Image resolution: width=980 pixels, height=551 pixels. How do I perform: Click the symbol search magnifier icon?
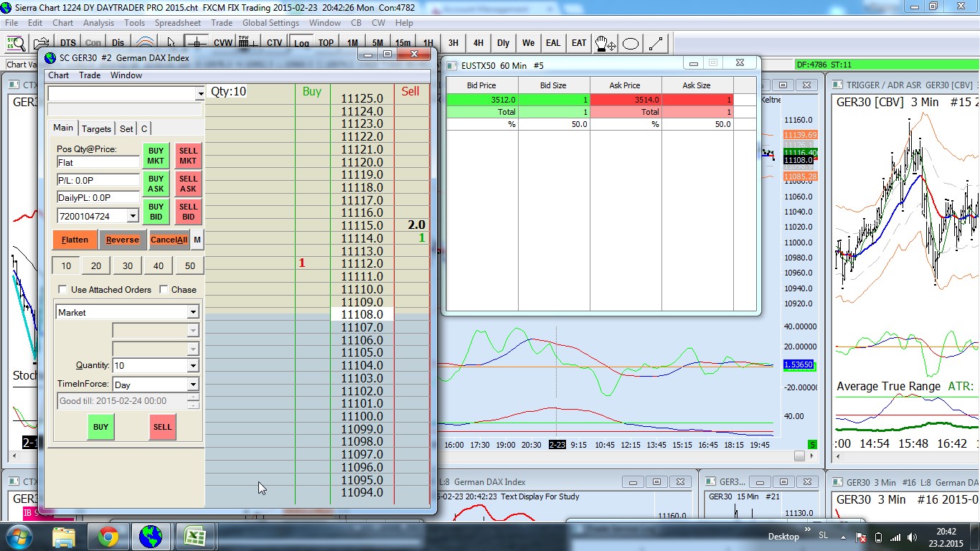16,43
